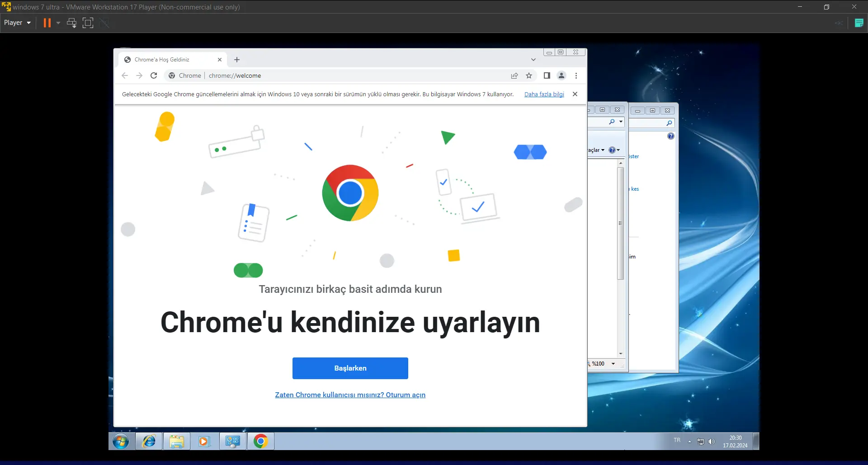
Task: Open the VMware notes/message icon at far right
Action: click(859, 23)
